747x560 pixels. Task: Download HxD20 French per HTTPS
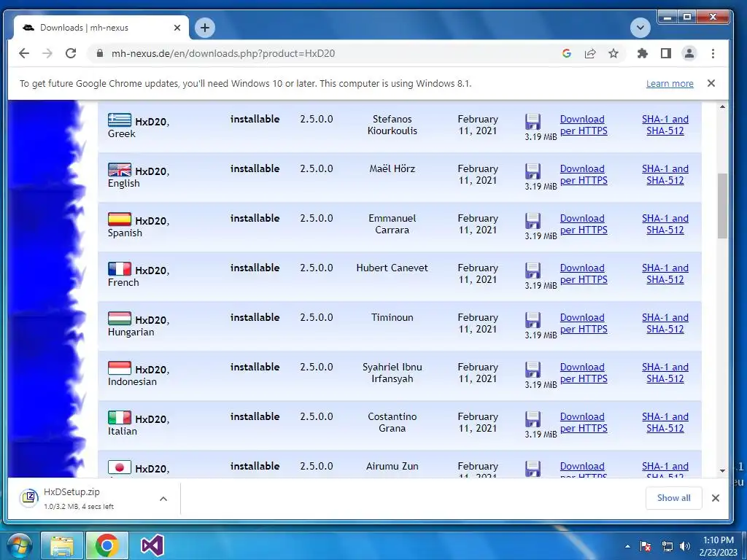(584, 273)
